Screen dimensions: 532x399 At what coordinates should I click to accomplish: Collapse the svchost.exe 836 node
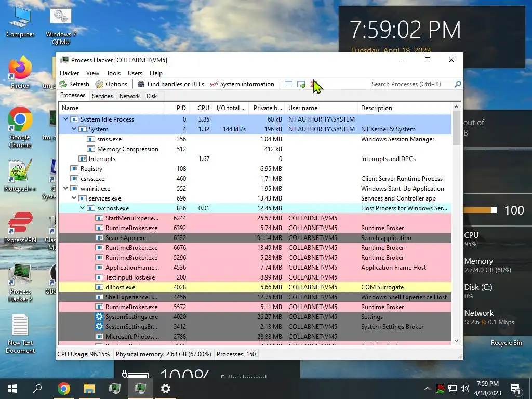click(83, 208)
